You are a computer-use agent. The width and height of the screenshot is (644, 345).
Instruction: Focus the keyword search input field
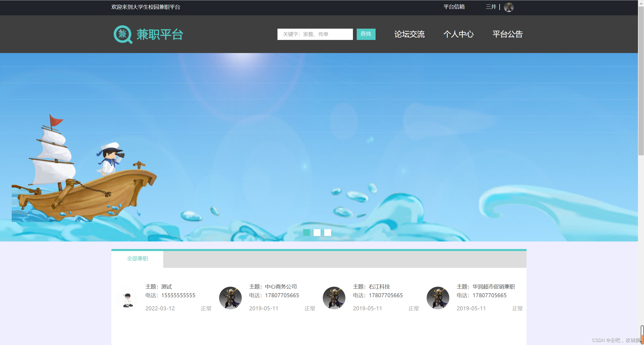[x=315, y=34]
